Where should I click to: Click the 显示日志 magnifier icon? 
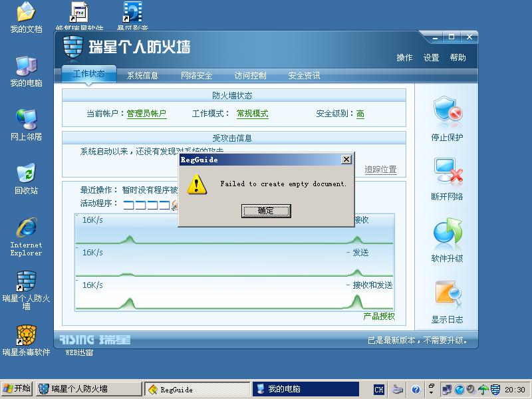click(448, 294)
